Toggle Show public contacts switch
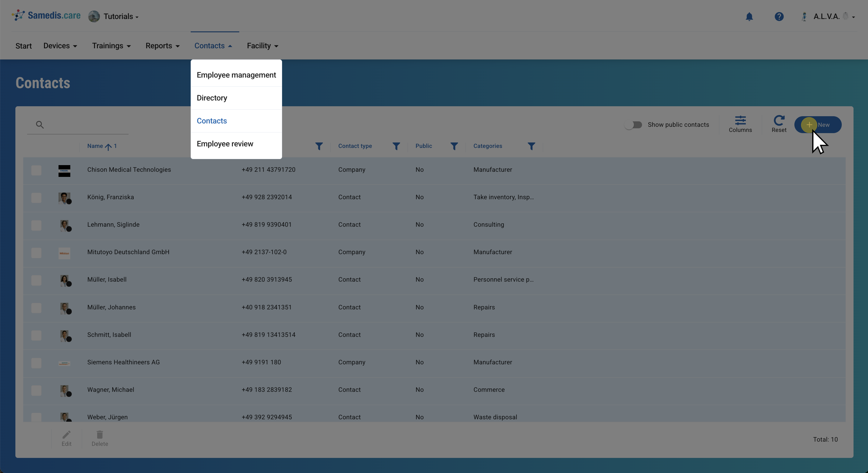Screen dimensions: 868x473 634,125
